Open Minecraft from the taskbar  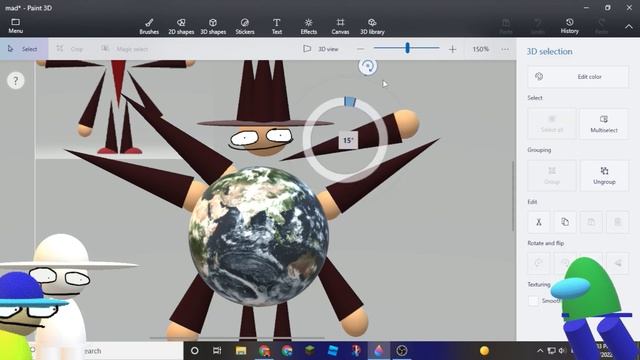coord(310,351)
